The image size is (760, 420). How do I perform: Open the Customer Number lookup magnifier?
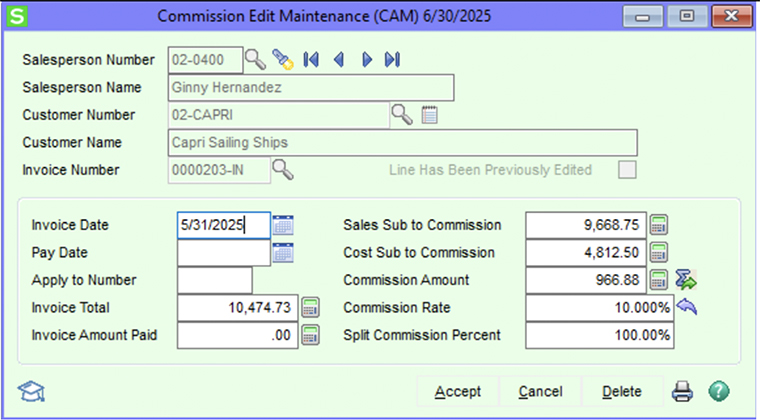[402, 115]
